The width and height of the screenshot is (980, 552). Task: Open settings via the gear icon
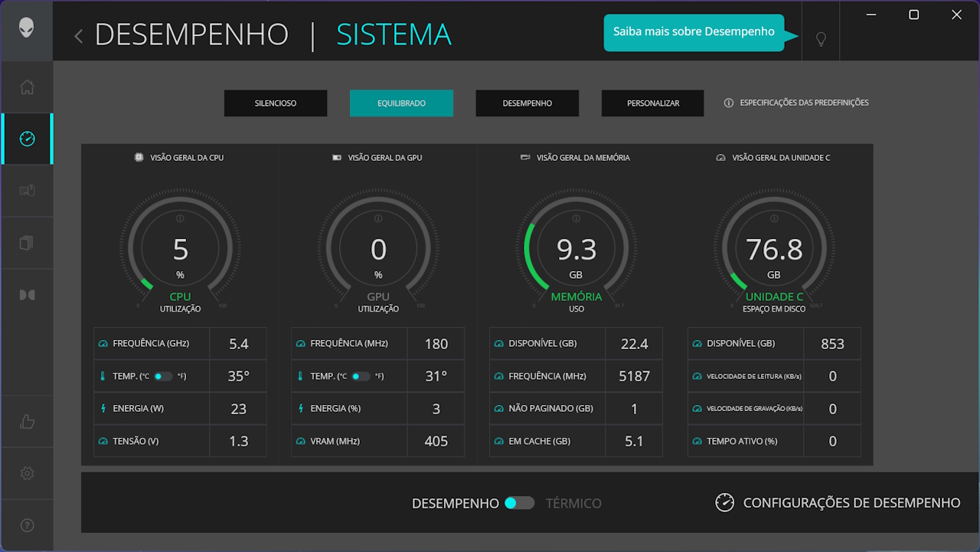point(27,473)
